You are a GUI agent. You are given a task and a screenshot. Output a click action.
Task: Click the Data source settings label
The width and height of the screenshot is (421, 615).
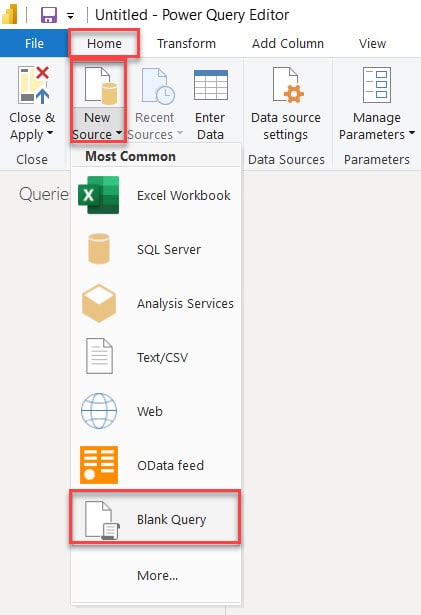coord(286,126)
